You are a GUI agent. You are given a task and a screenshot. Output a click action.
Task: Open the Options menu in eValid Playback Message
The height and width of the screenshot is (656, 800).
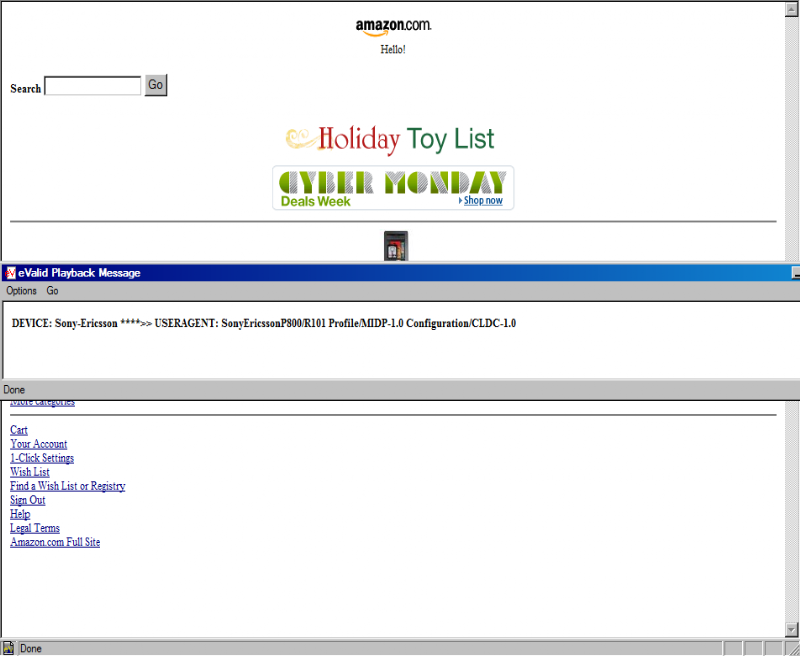tap(21, 291)
